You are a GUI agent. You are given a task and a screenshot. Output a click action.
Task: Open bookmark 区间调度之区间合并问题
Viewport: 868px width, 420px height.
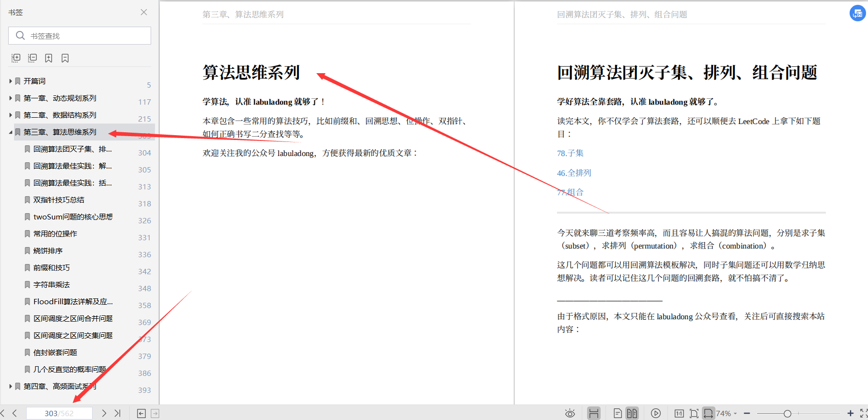(73, 318)
